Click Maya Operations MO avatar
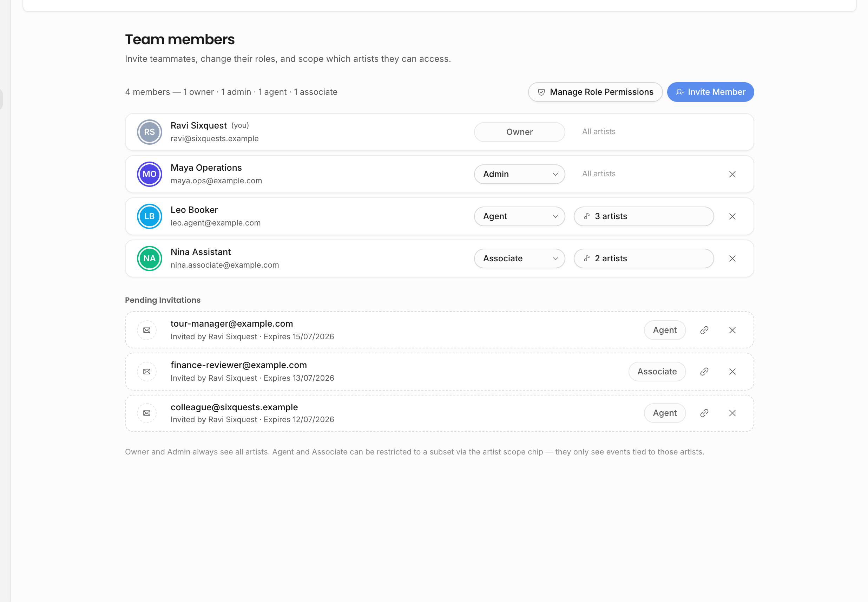The image size is (868, 602). tap(149, 174)
